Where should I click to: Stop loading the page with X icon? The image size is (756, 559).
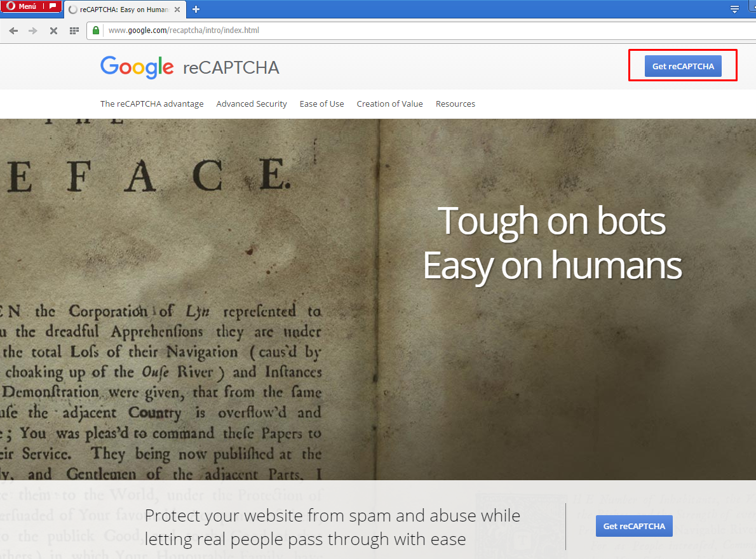tap(53, 31)
